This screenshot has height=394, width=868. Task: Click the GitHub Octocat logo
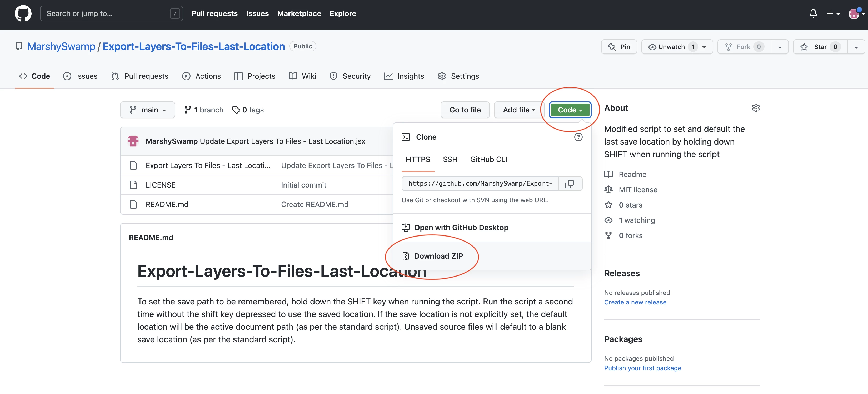pyautogui.click(x=23, y=13)
